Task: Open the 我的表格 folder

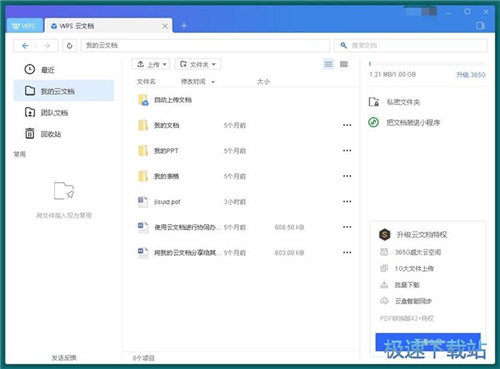Action: point(166,176)
